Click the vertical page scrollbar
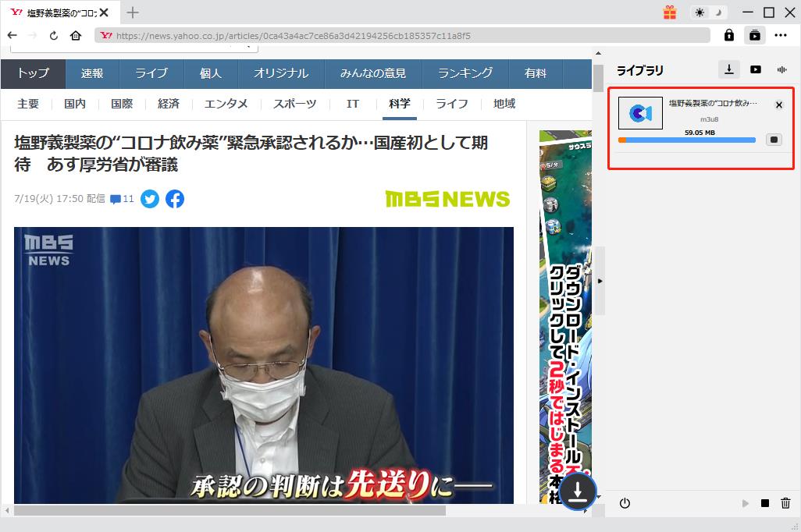The height and width of the screenshot is (532, 801). click(x=598, y=77)
